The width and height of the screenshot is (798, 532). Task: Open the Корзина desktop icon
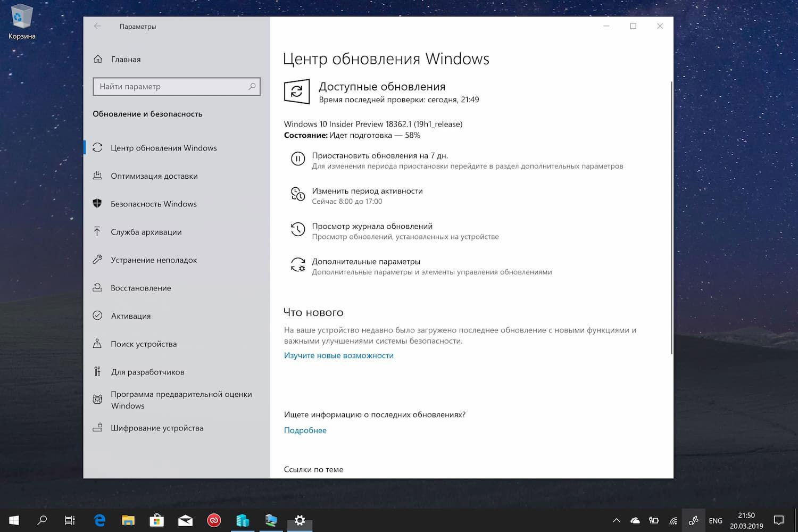21,16
